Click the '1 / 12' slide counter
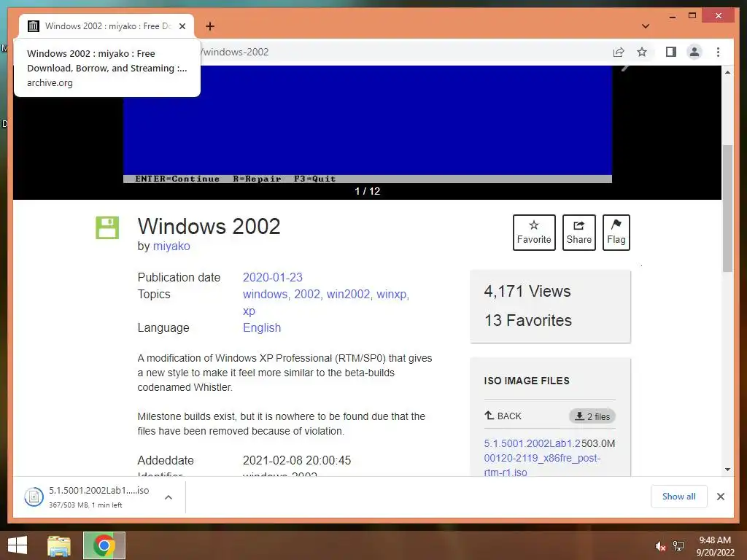 pos(368,191)
